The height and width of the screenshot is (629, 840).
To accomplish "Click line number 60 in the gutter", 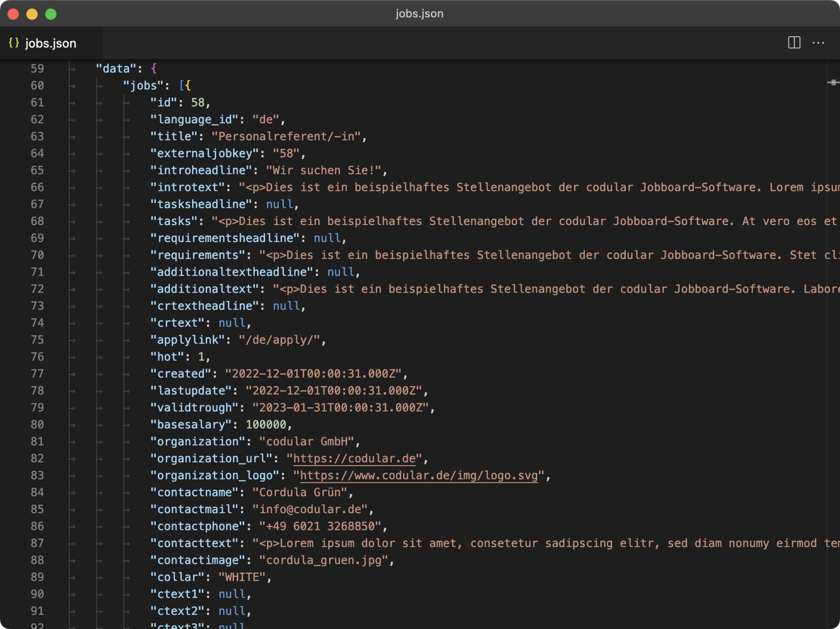I will (x=37, y=86).
